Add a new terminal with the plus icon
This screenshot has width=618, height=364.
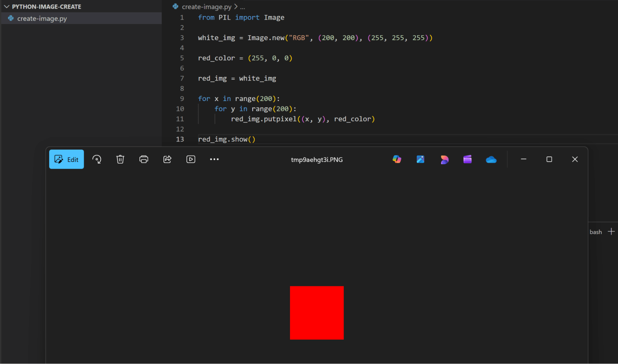pos(611,232)
